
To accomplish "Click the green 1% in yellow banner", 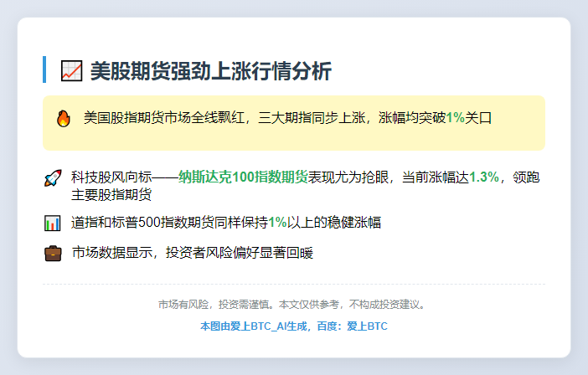I will 456,118.
